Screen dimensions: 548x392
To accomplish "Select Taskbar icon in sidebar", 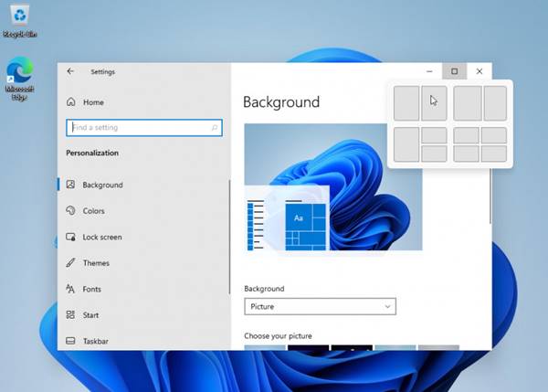I will click(70, 341).
